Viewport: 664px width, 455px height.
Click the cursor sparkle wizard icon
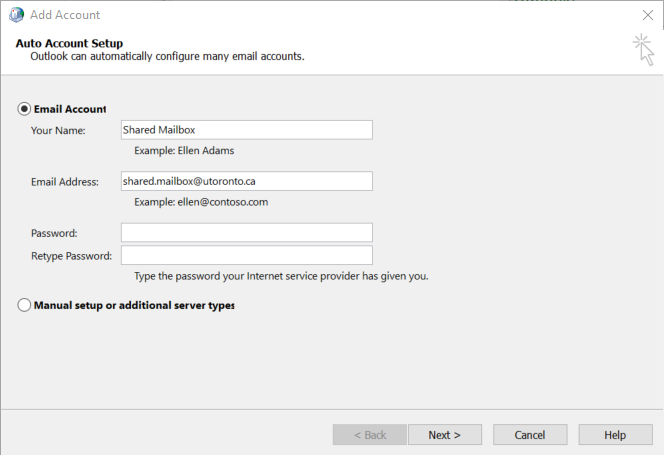[644, 50]
